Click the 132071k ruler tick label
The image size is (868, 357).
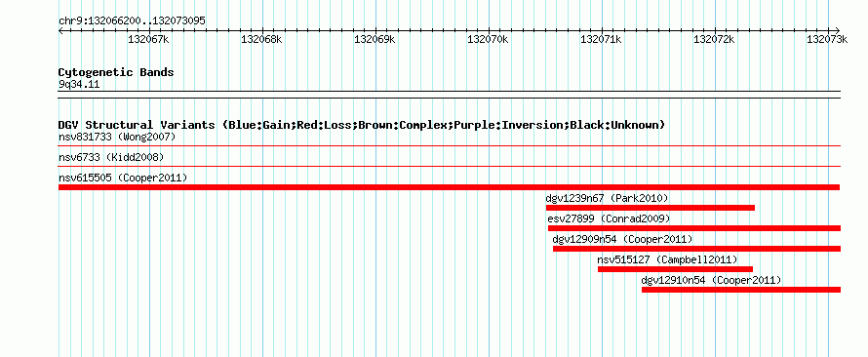pyautogui.click(x=601, y=39)
